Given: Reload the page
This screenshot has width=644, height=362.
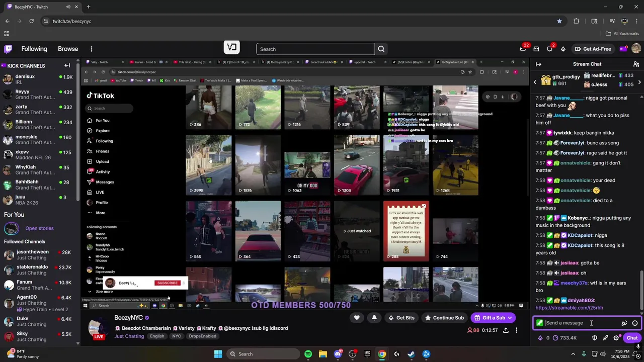Looking at the screenshot, I should pos(31,21).
